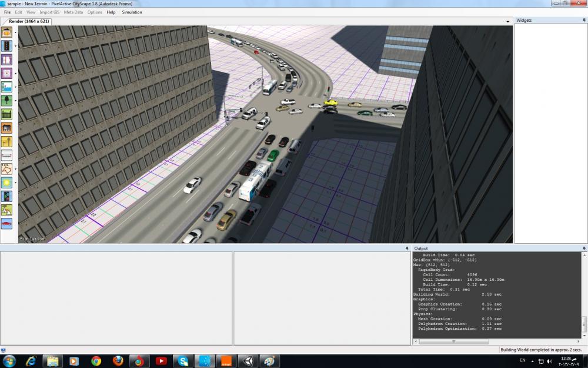Select the fence tool icon
This screenshot has width=588, height=368.
coord(6,114)
